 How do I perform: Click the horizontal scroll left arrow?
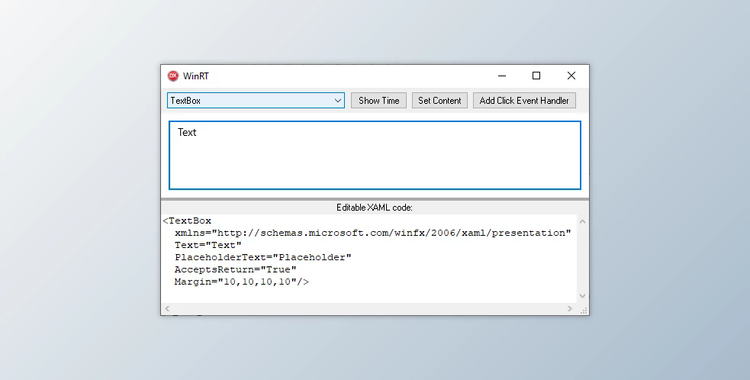167,309
